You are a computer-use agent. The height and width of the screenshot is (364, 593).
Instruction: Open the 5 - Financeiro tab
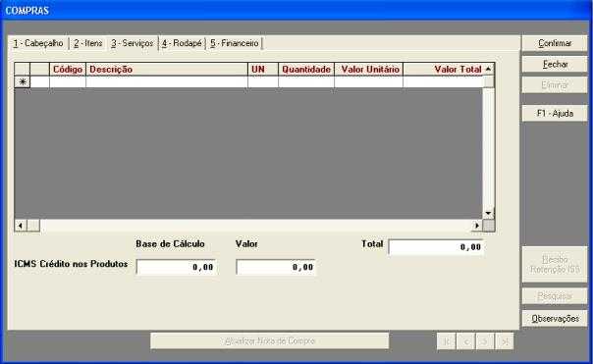(234, 43)
